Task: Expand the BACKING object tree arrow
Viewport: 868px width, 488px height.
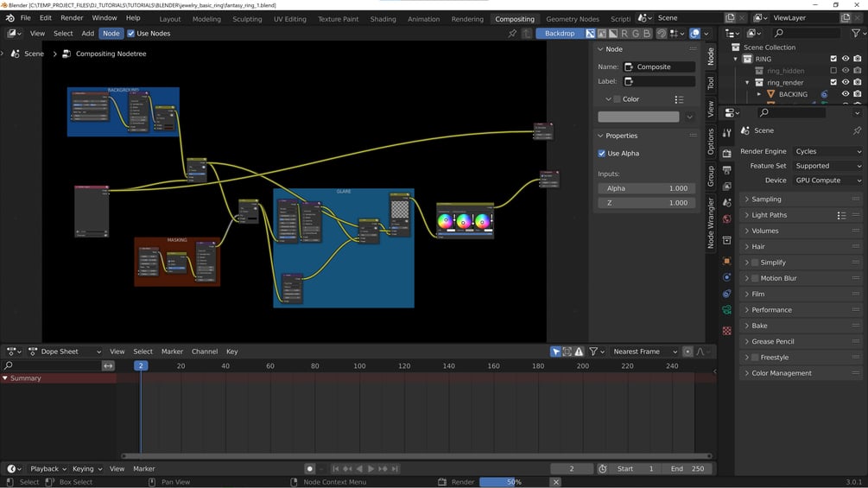Action: click(759, 94)
